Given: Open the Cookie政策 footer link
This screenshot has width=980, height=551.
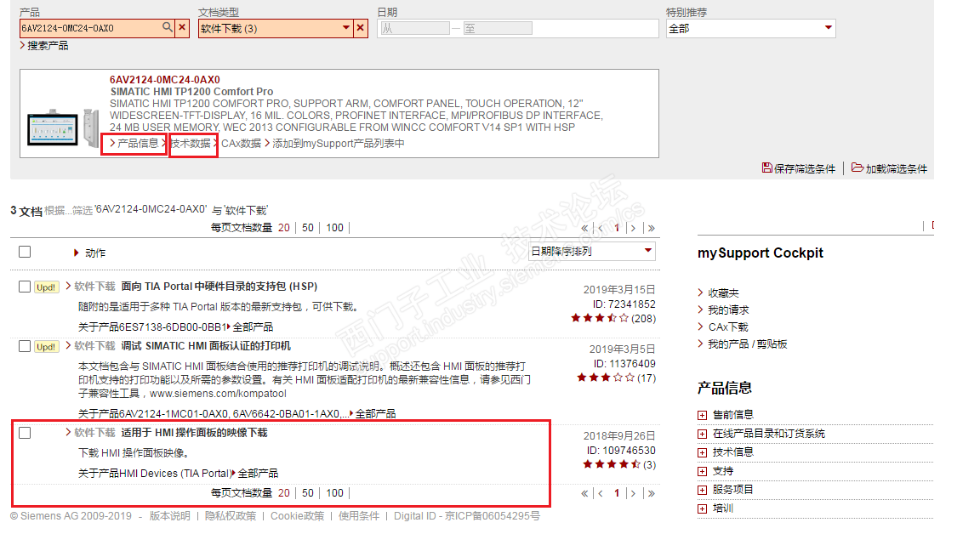Looking at the screenshot, I should 297,516.
